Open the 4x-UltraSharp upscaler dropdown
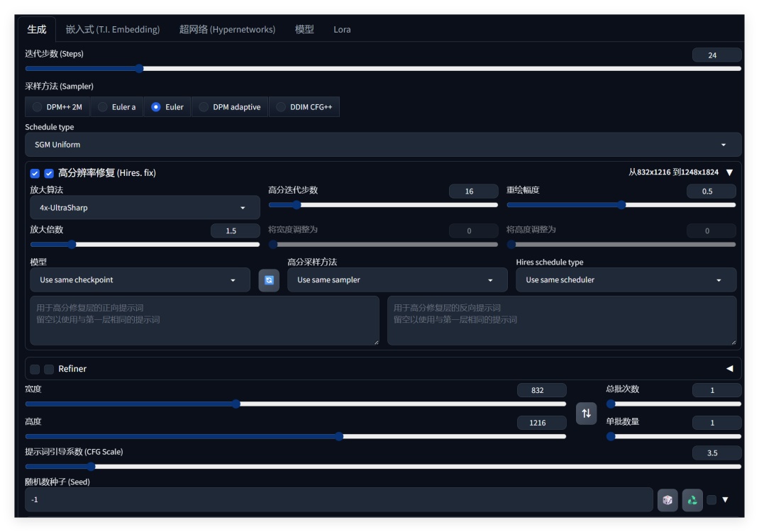Image resolution: width=759 pixels, height=532 pixels. [x=145, y=208]
